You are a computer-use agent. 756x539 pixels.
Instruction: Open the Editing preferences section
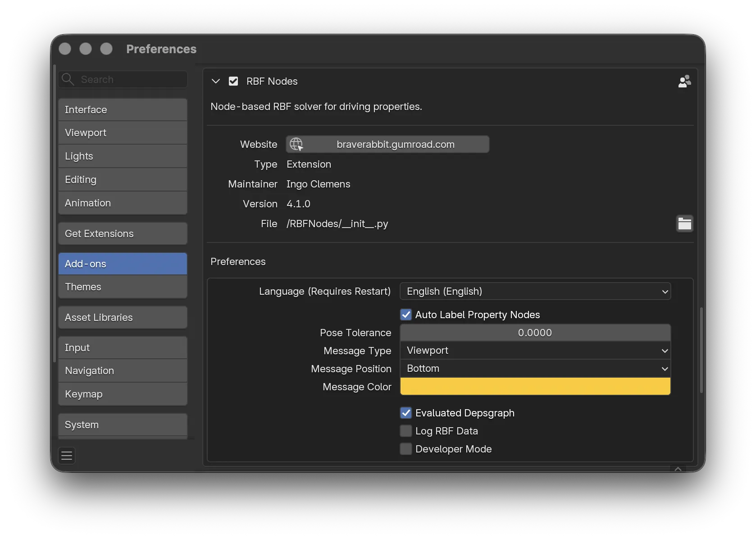(x=123, y=180)
